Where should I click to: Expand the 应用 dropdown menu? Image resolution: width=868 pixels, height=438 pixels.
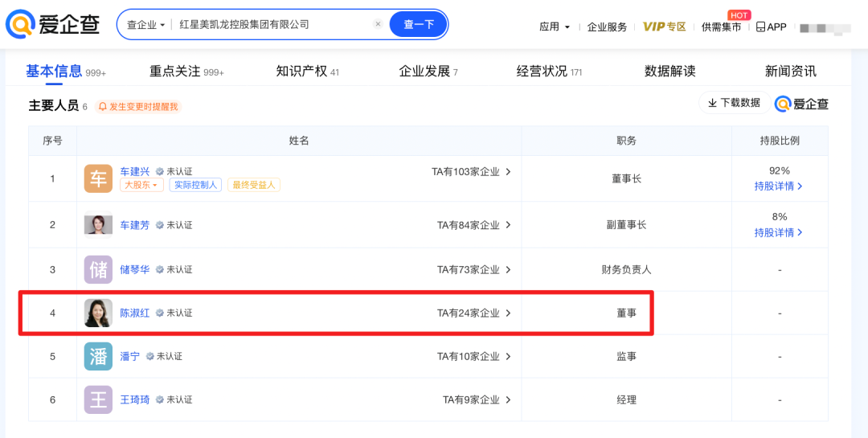pyautogui.click(x=555, y=27)
